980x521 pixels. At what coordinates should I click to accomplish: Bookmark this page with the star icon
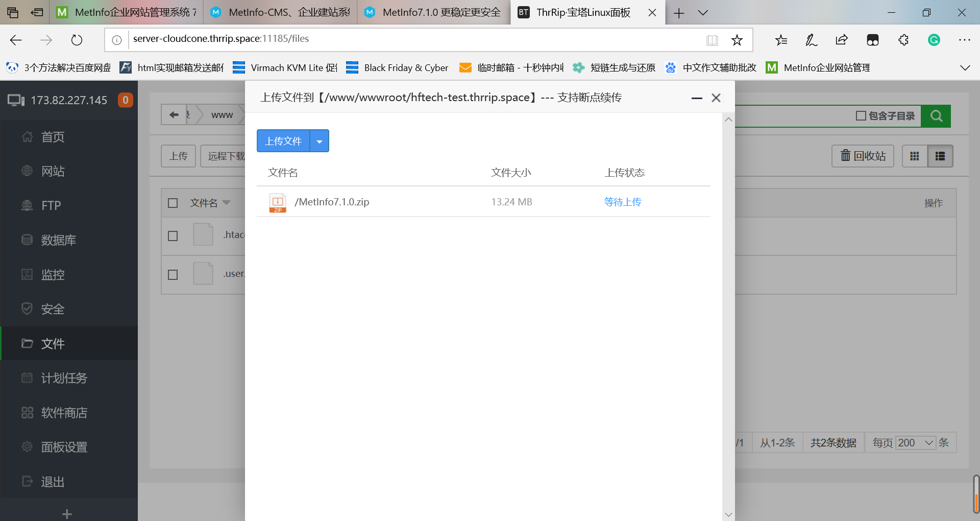pos(737,40)
